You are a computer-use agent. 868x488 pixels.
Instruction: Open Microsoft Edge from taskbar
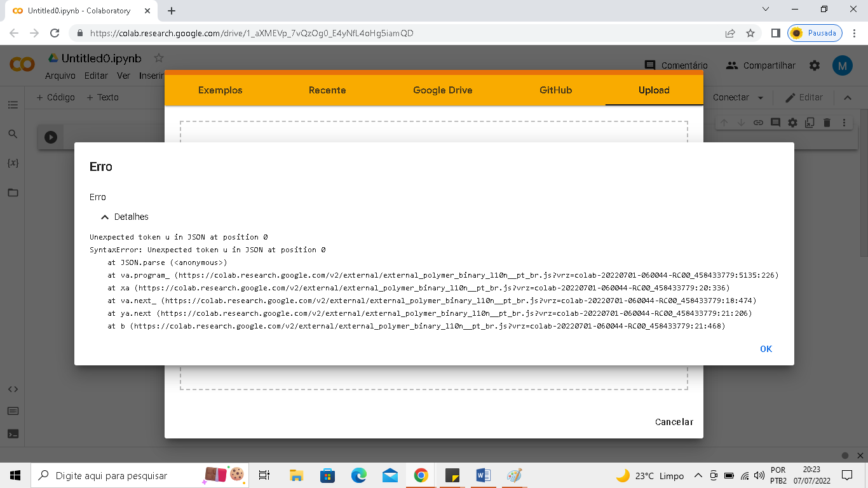pyautogui.click(x=359, y=475)
